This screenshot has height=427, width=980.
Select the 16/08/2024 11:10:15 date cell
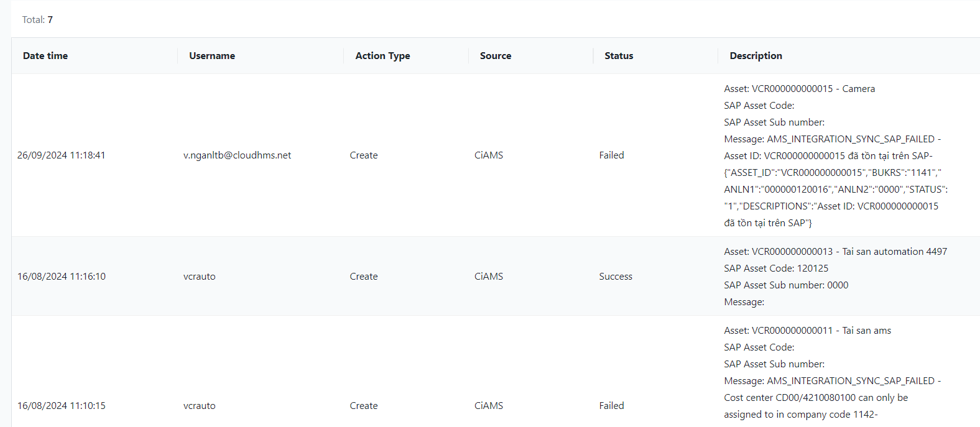coord(62,406)
